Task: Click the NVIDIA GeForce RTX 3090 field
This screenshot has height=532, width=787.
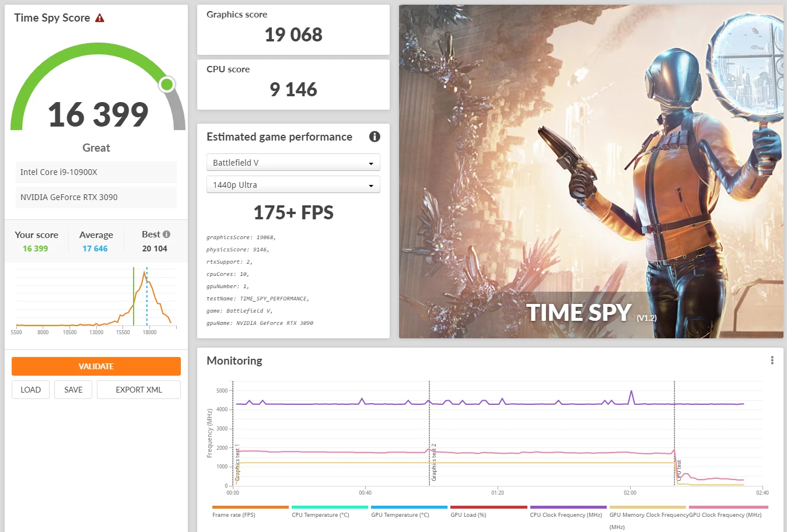Action: click(96, 197)
